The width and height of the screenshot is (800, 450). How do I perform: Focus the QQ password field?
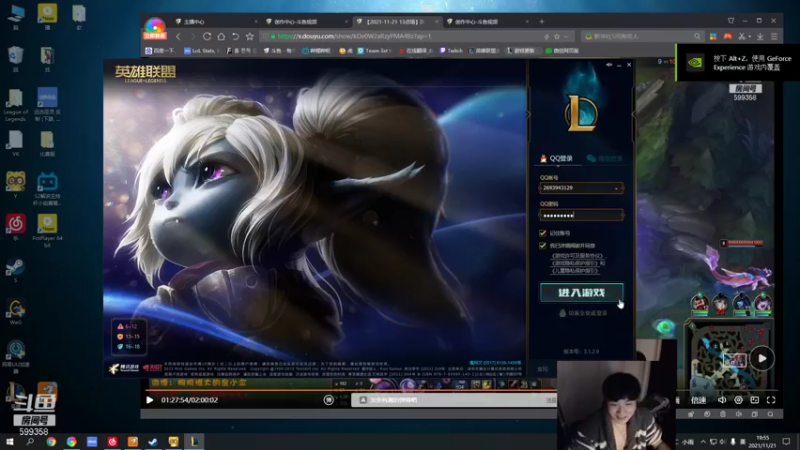582,215
